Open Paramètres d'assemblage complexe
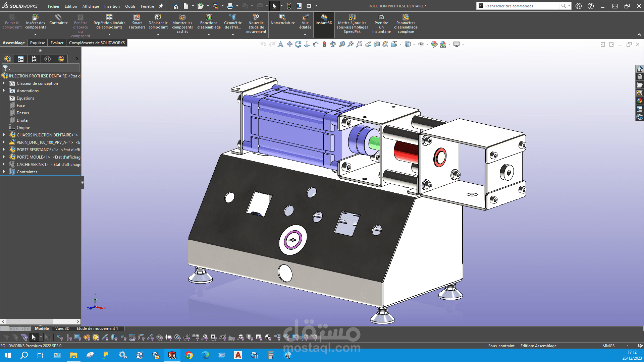644x362 pixels. [x=406, y=24]
